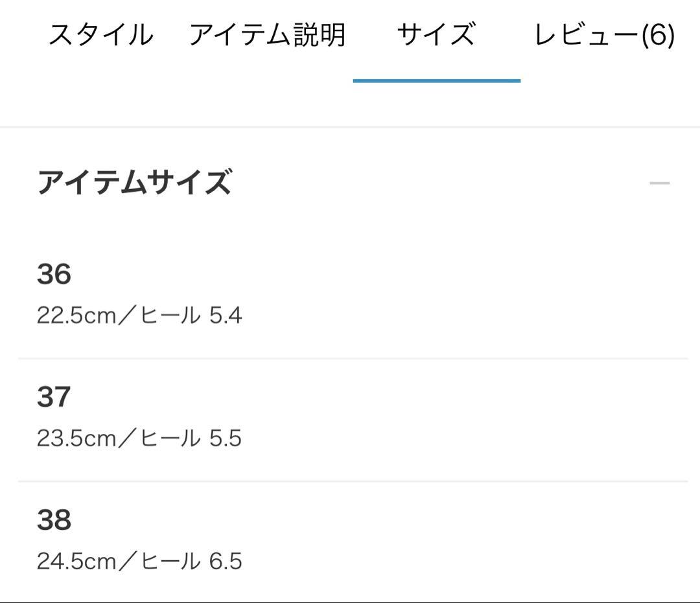Screen dimensions: 700x603
Task: Tap the 22.5cm／ヒール 5.4 size row
Action: [140, 315]
